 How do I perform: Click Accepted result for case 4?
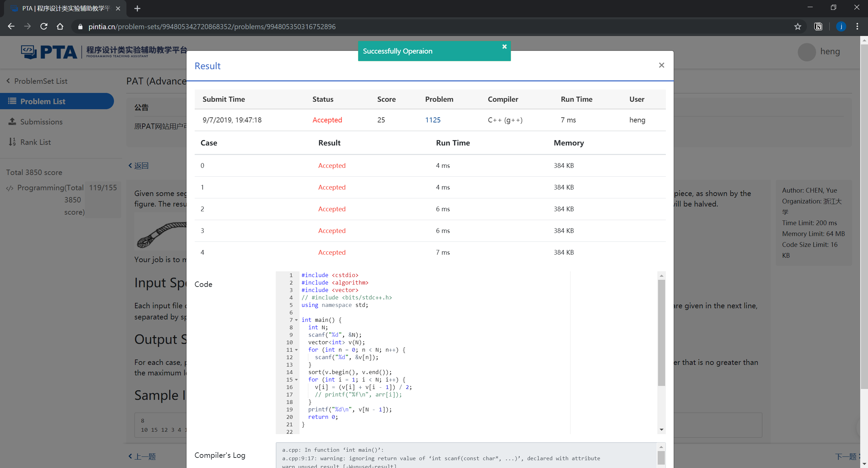tap(332, 252)
